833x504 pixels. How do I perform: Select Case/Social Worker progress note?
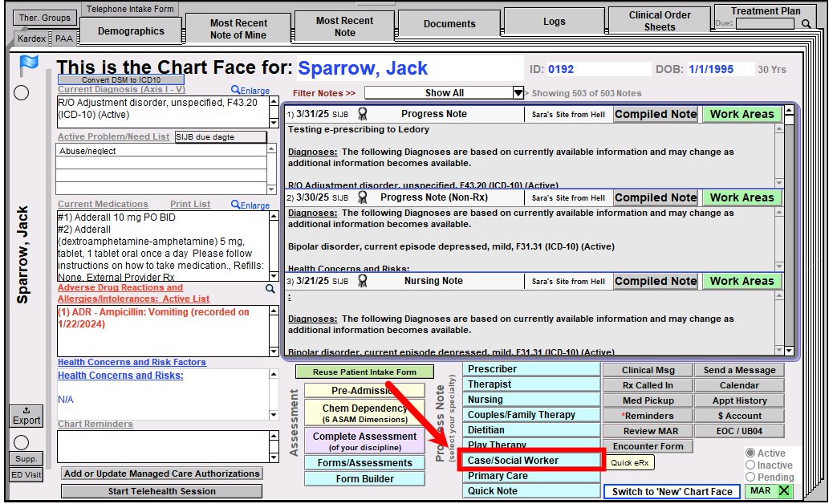(x=531, y=461)
